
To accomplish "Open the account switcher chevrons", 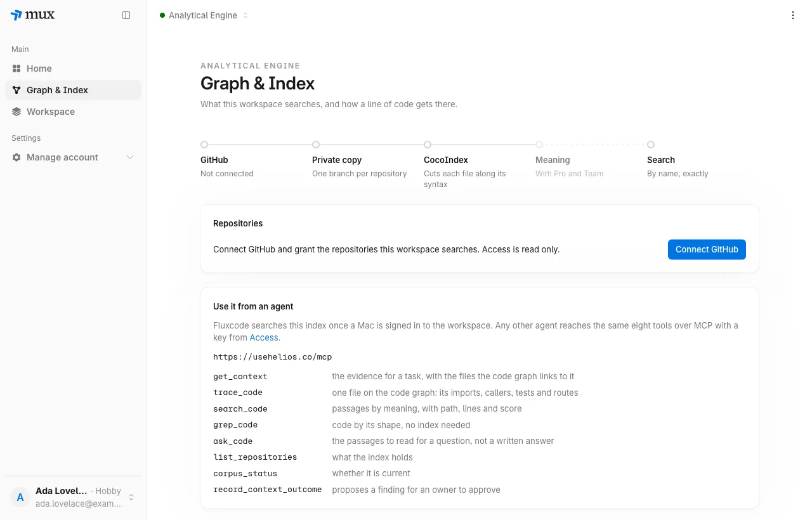I will pos(131,497).
